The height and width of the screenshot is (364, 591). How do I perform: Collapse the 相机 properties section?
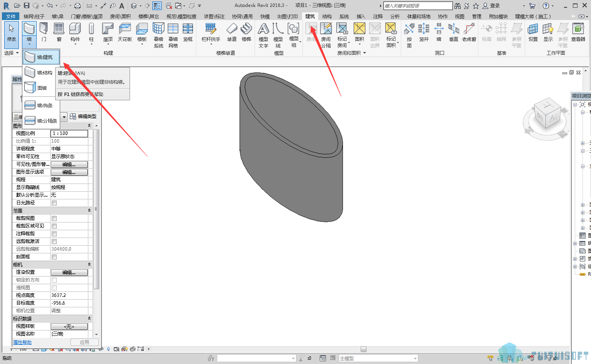(89, 265)
